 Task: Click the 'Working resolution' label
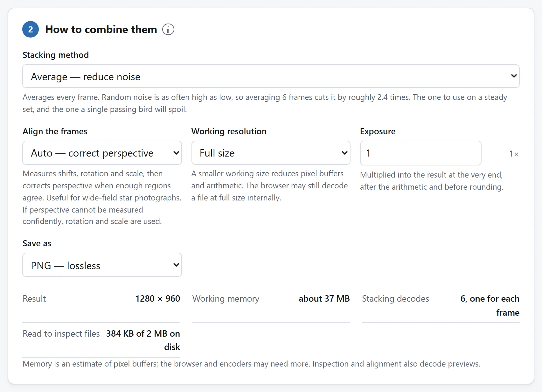(229, 131)
